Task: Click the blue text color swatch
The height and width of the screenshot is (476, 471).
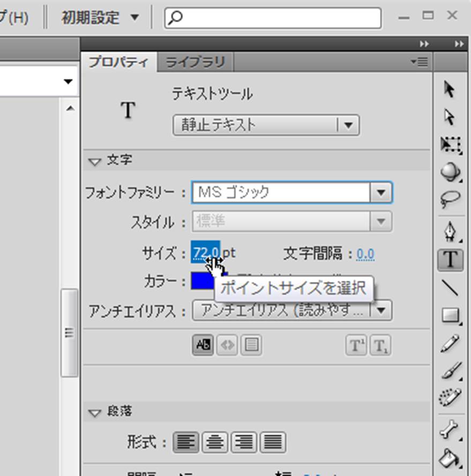Action: click(201, 281)
